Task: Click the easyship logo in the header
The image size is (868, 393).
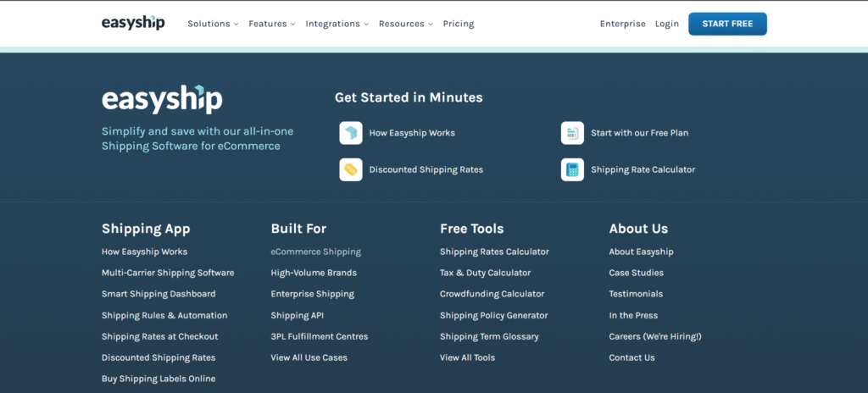Action: click(x=133, y=23)
